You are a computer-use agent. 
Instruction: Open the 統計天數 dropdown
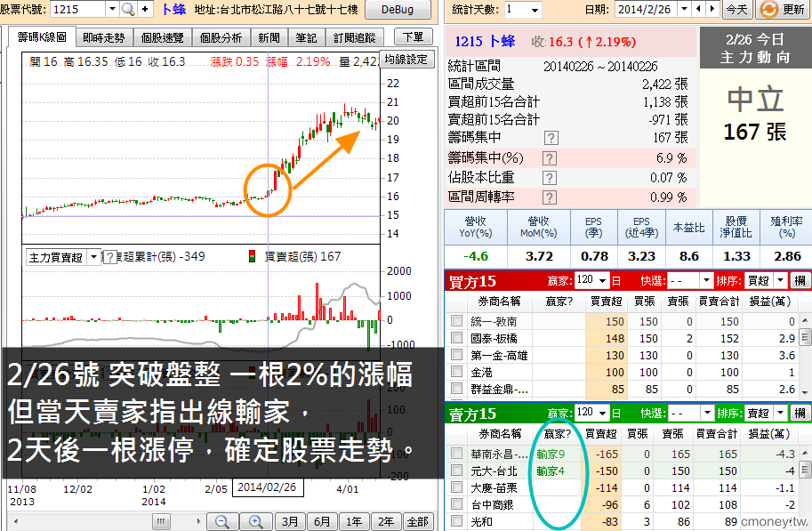(x=534, y=10)
